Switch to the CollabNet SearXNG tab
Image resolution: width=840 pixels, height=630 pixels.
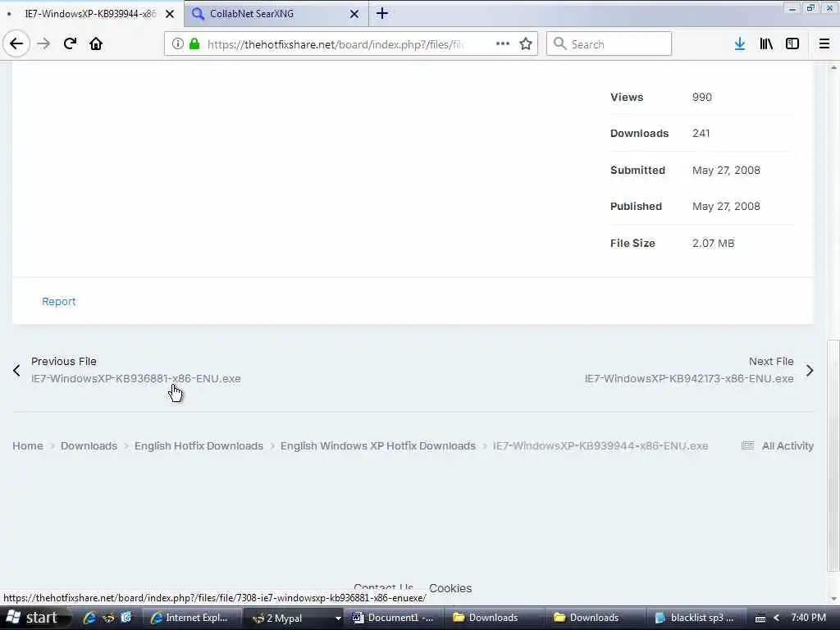click(x=276, y=14)
